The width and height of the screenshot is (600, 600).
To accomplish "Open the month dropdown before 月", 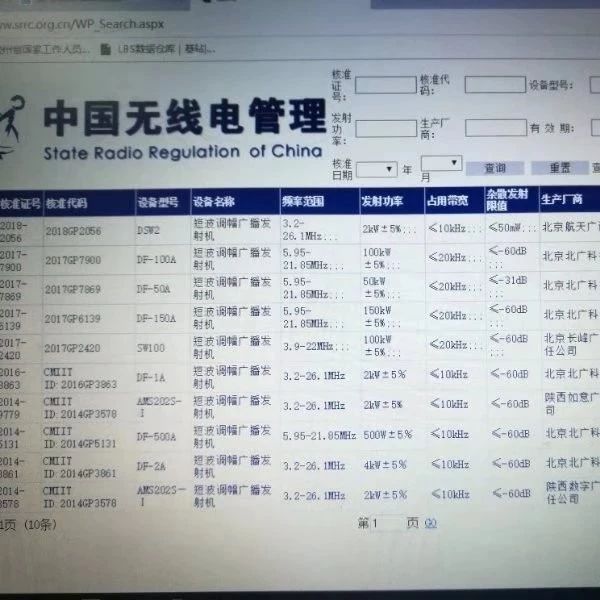I will click(x=441, y=163).
